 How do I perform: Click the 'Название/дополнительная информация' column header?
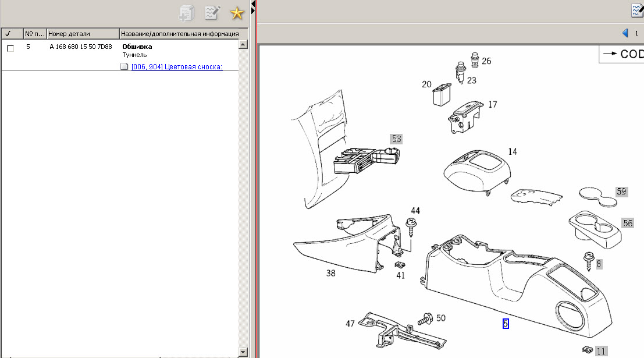coord(179,34)
